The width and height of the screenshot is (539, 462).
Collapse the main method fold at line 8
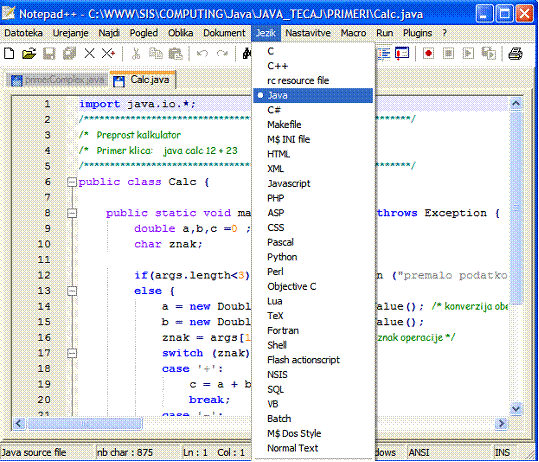(72, 213)
